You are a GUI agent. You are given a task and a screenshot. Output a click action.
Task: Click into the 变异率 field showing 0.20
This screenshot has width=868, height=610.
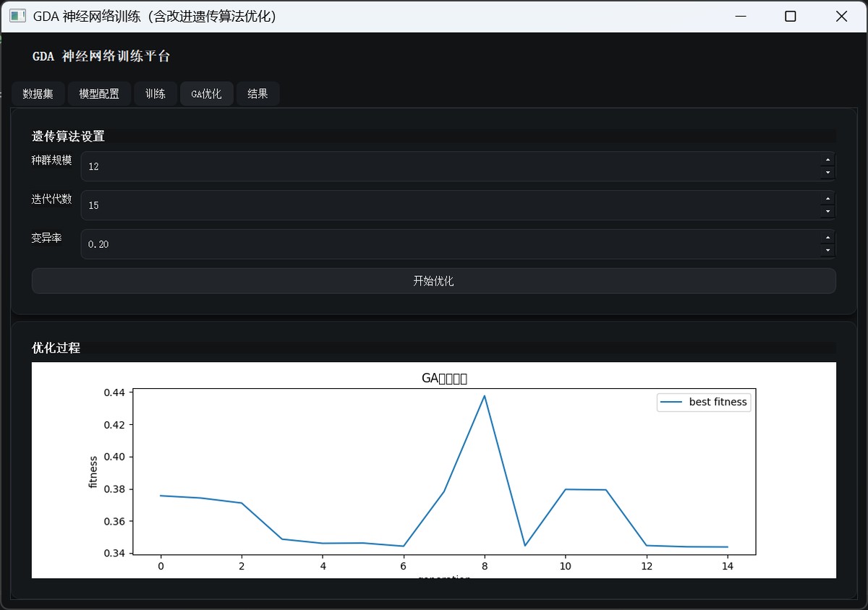448,244
